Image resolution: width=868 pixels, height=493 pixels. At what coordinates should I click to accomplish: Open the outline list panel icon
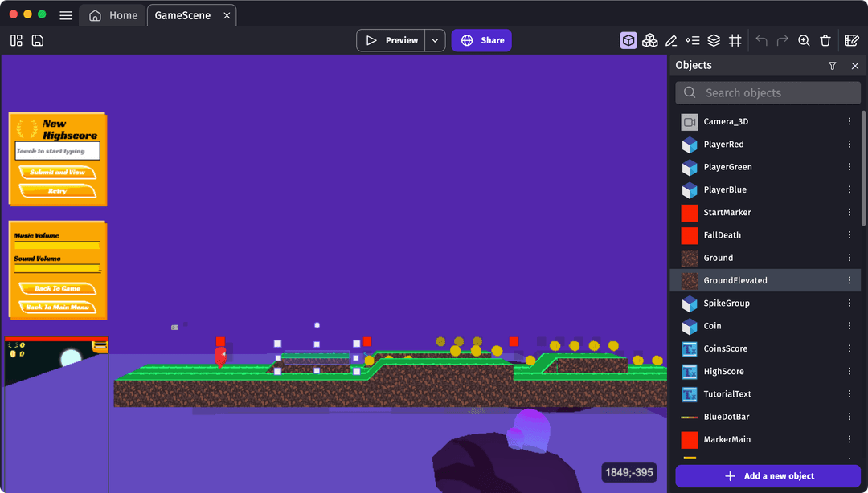[693, 39]
